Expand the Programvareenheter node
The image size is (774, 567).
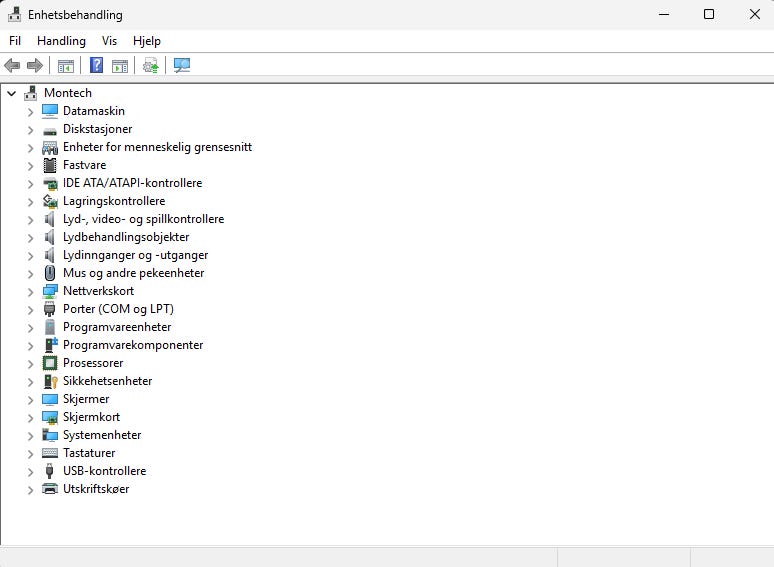pos(31,328)
